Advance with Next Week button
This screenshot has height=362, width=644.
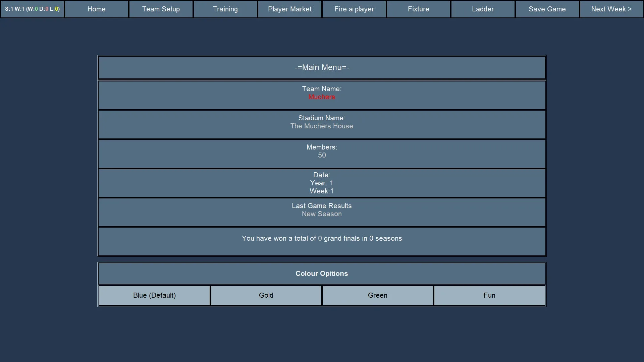tap(611, 9)
